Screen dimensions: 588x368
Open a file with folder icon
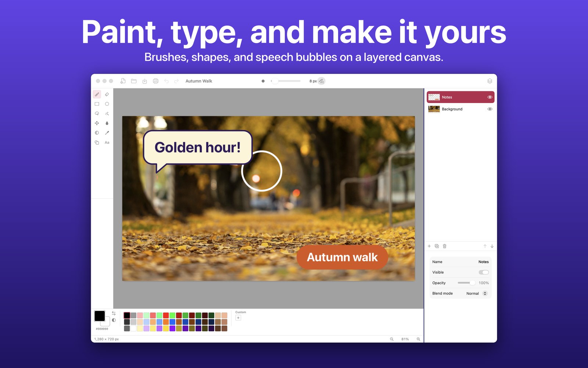[x=134, y=81]
